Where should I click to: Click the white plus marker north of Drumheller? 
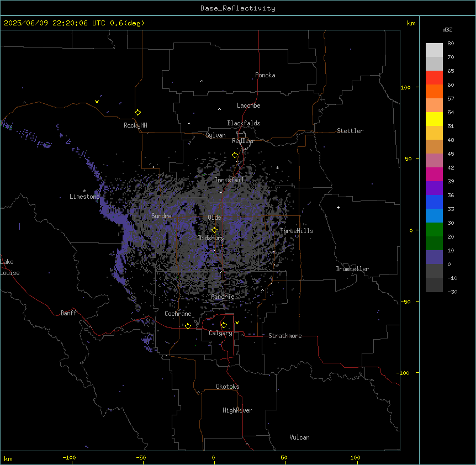pyautogui.click(x=338, y=207)
